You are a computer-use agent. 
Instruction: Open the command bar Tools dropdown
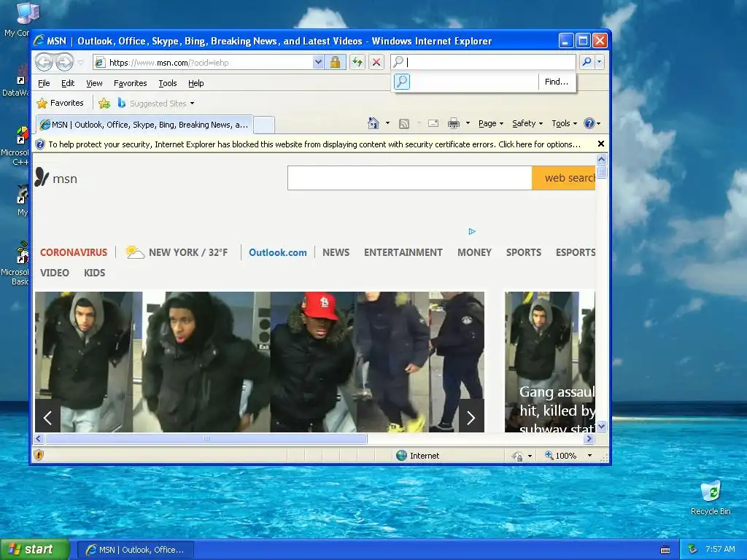pyautogui.click(x=564, y=123)
